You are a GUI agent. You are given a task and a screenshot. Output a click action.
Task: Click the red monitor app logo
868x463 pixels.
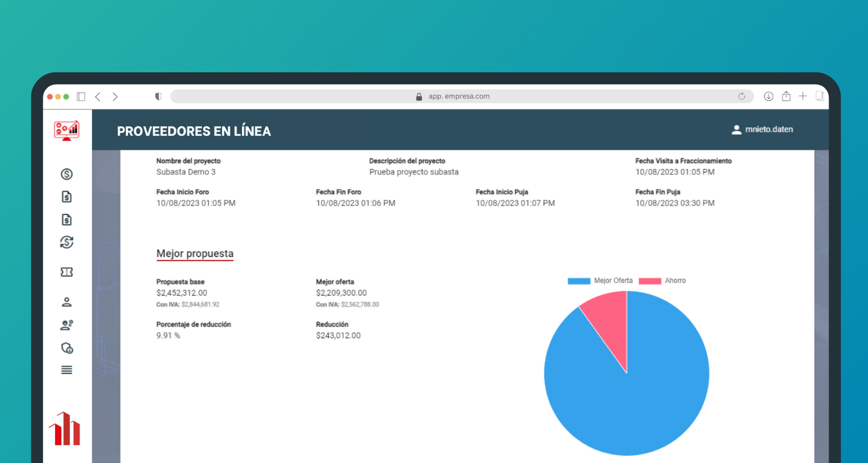pos(67,130)
